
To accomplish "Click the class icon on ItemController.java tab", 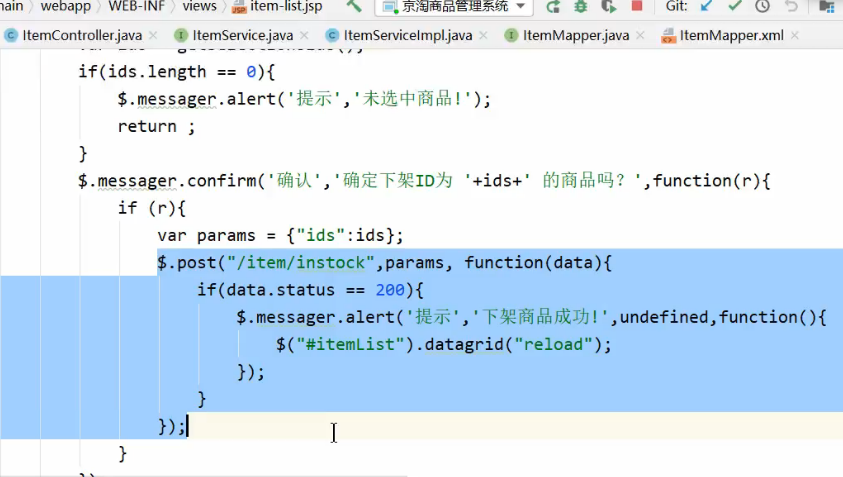I will pyautogui.click(x=11, y=35).
